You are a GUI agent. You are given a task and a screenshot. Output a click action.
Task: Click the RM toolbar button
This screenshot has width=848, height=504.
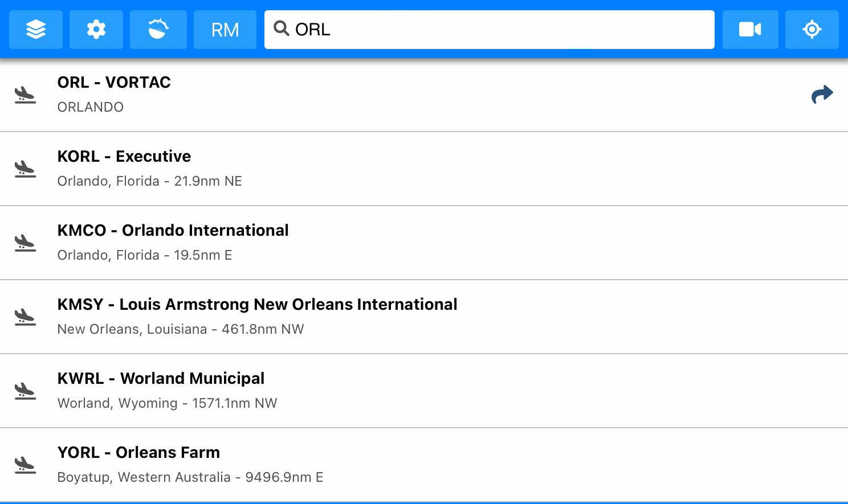click(225, 29)
